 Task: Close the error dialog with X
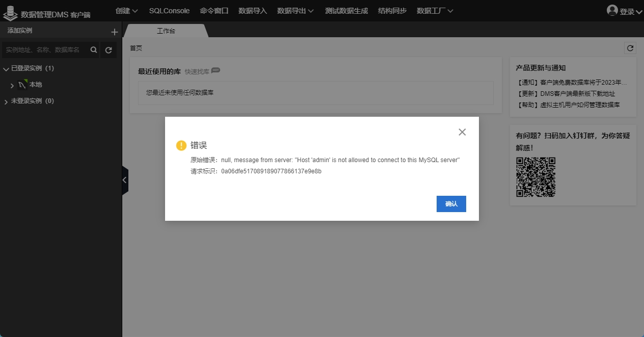(x=462, y=132)
